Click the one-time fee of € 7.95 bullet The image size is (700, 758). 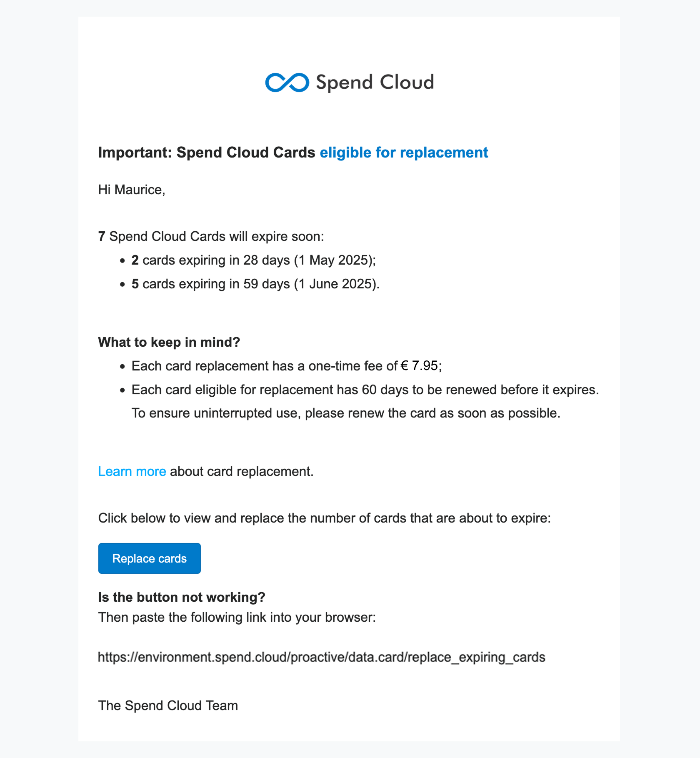point(287,366)
